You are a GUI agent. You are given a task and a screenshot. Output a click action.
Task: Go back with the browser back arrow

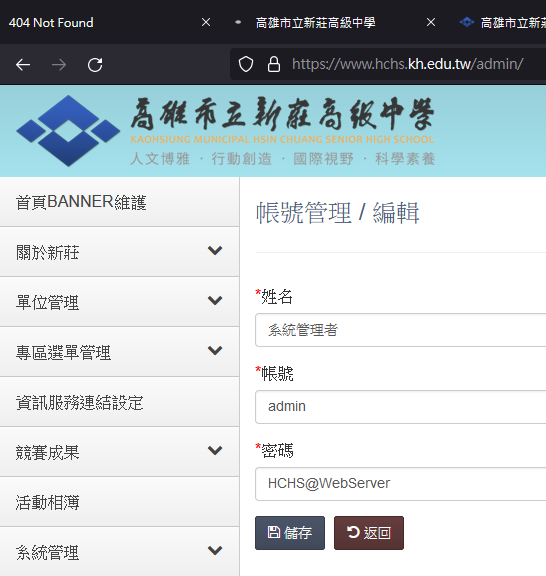[x=23, y=65]
